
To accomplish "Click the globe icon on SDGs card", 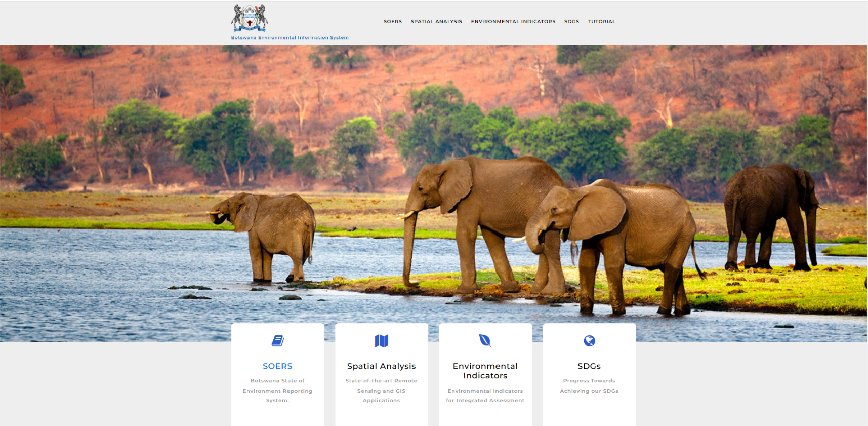I will pyautogui.click(x=589, y=341).
